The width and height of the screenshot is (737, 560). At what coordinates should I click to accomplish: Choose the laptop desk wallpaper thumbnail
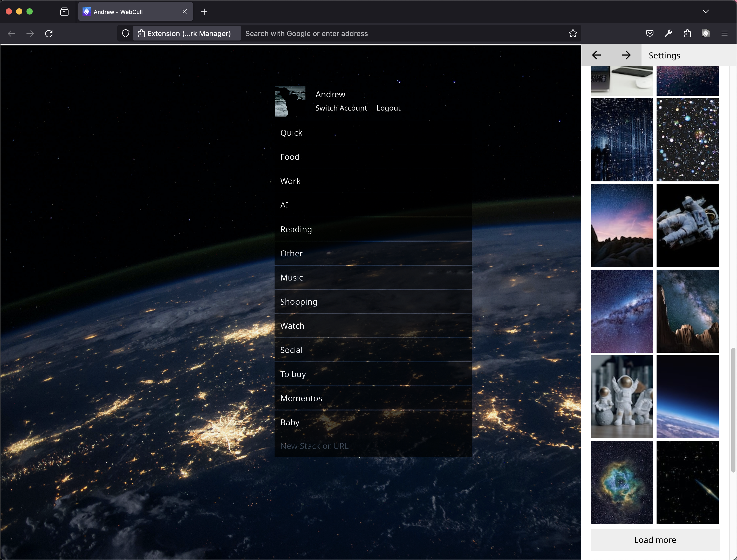click(x=622, y=81)
